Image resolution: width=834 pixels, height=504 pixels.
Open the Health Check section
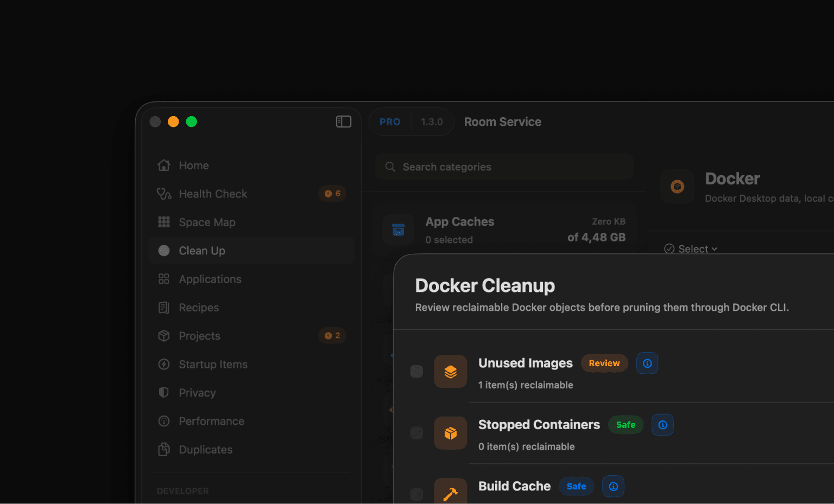tap(251, 194)
